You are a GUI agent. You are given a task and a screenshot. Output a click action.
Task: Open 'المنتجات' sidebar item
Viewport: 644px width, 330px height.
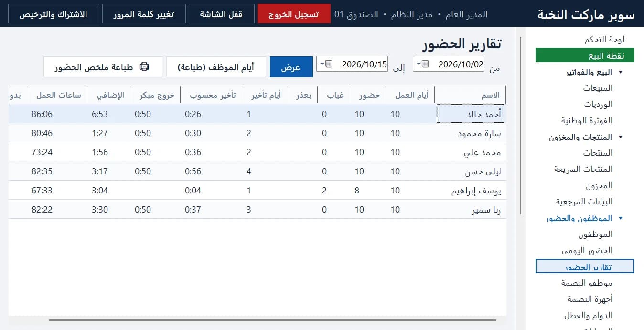(x=598, y=153)
